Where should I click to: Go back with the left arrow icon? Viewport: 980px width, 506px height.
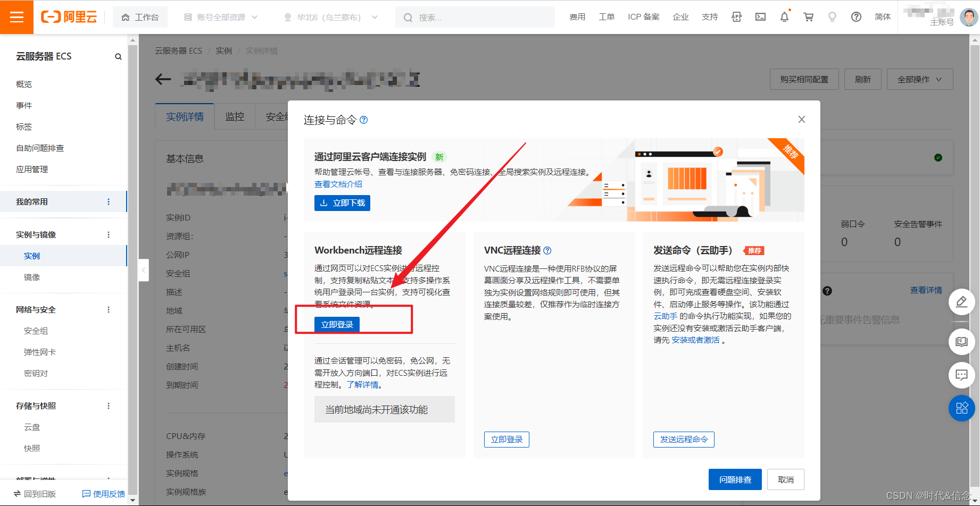click(x=163, y=80)
